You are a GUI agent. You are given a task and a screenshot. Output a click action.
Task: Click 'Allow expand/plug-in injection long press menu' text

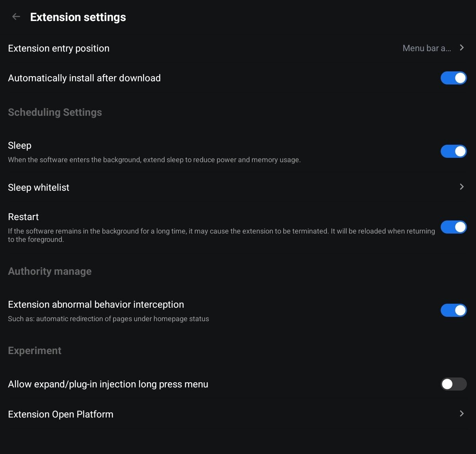108,384
